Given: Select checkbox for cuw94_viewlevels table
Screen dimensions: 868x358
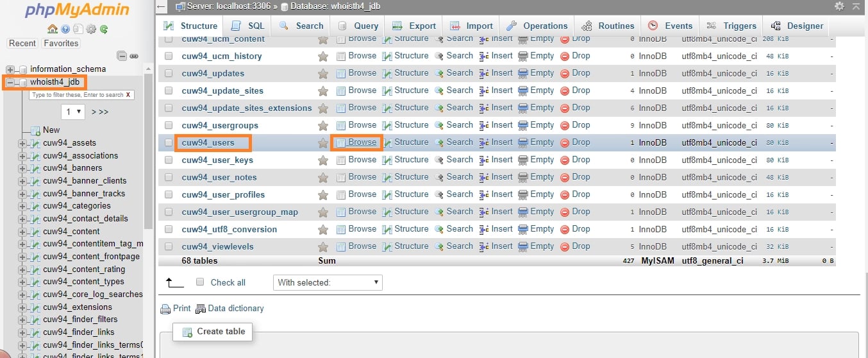Looking at the screenshot, I should 169,246.
